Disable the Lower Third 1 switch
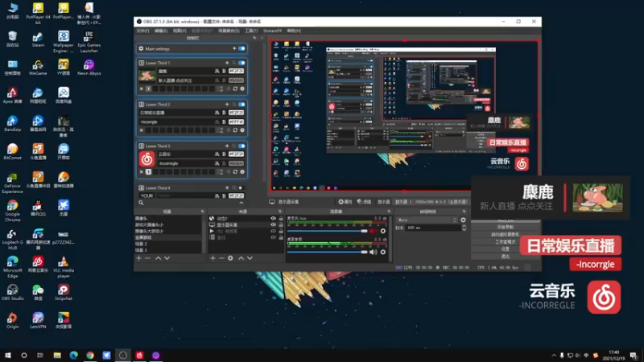This screenshot has width=644, height=362. 242,63
